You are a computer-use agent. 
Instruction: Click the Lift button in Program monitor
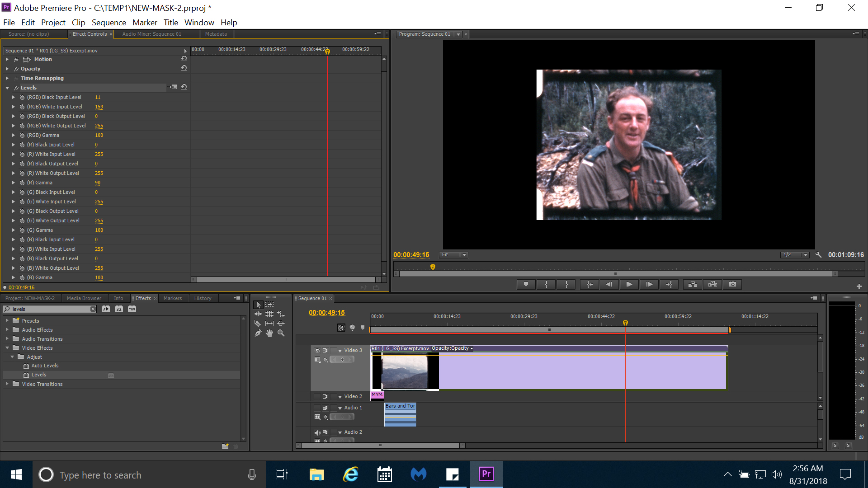693,284
